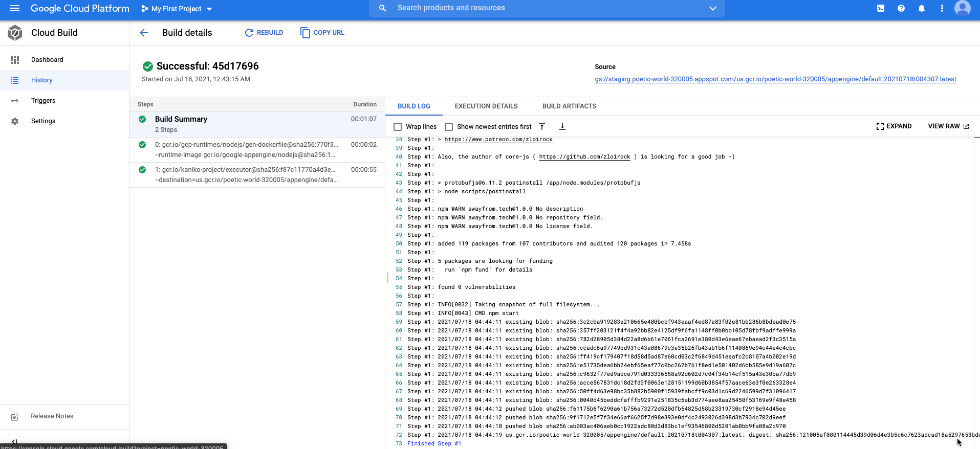Viewport: 980px width, 449px height.
Task: Open the patreon.com/zloirock link
Action: tap(498, 140)
